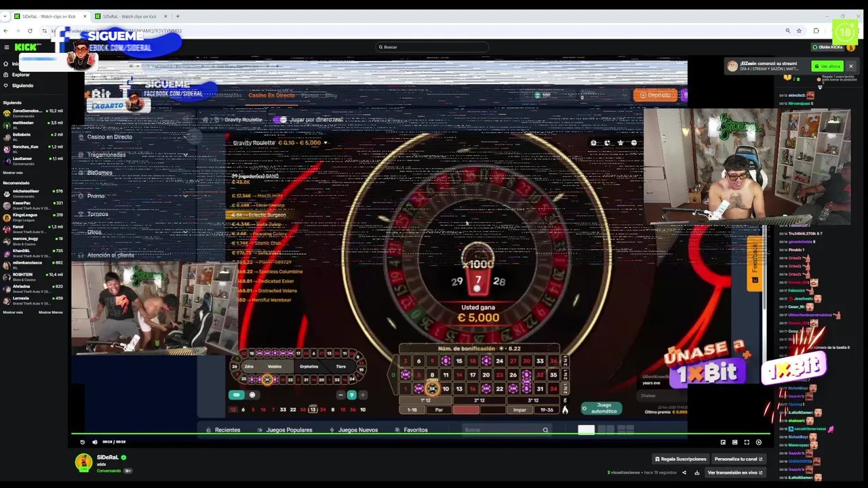The height and width of the screenshot is (488, 868).
Task: Click Ver ahora on stream notification
Action: point(827,66)
